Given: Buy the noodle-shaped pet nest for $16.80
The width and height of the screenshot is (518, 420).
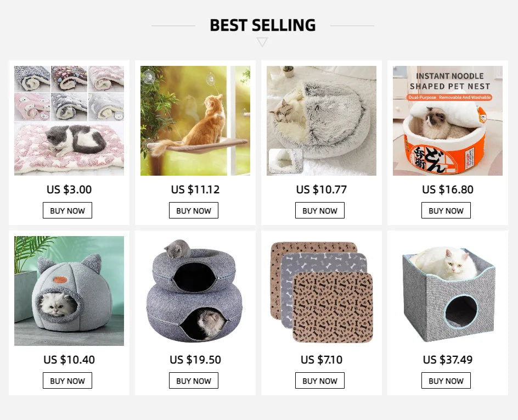Looking at the screenshot, I should [446, 211].
